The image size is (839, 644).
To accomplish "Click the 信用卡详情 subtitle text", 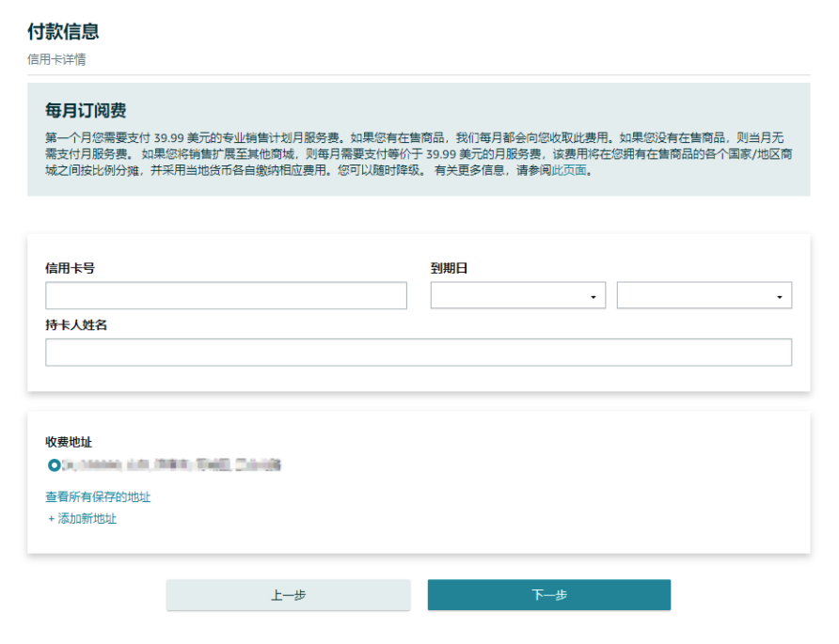I will click(x=56, y=59).
